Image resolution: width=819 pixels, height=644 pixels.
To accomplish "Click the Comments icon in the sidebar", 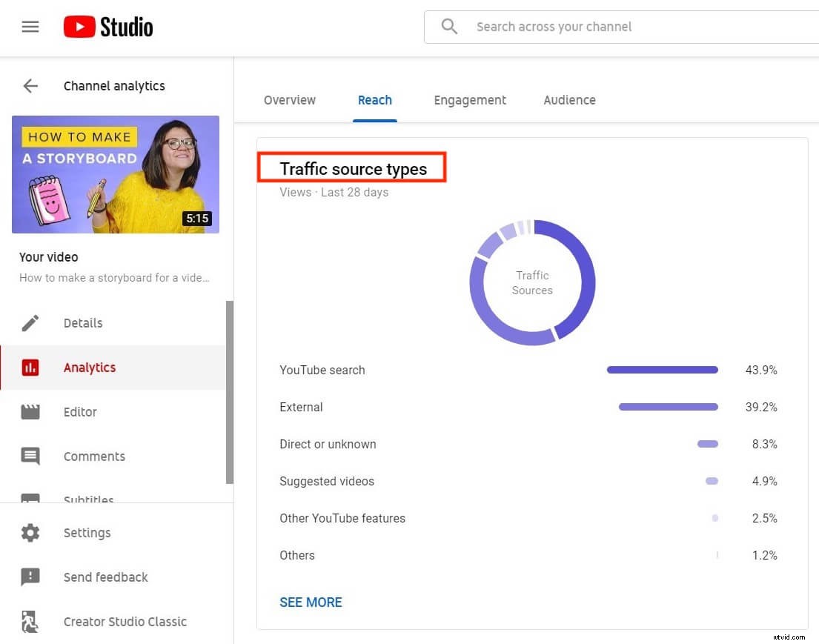I will [x=30, y=456].
